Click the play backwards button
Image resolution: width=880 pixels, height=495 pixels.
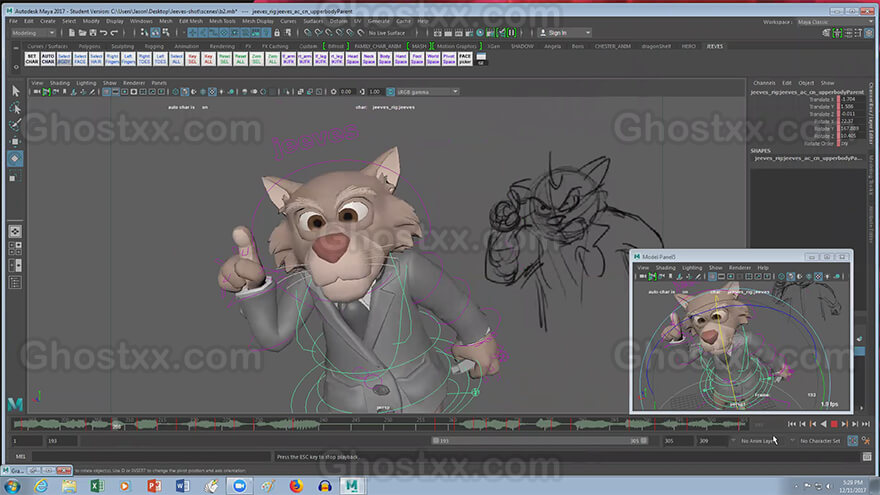[823, 425]
